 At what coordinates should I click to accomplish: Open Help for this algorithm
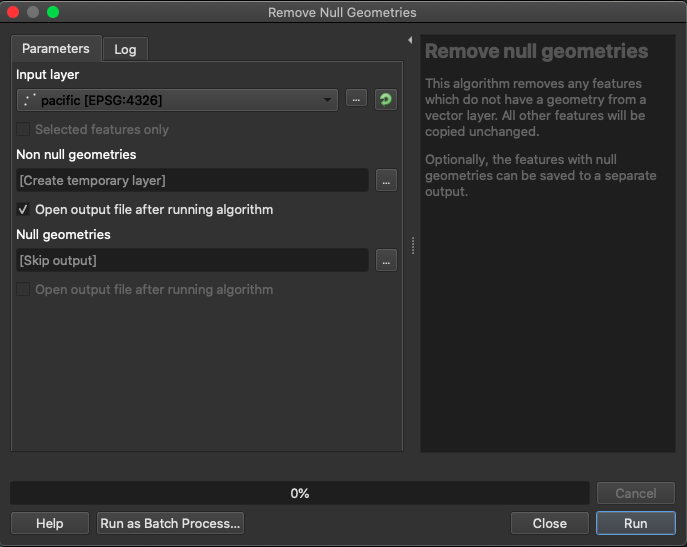point(49,523)
